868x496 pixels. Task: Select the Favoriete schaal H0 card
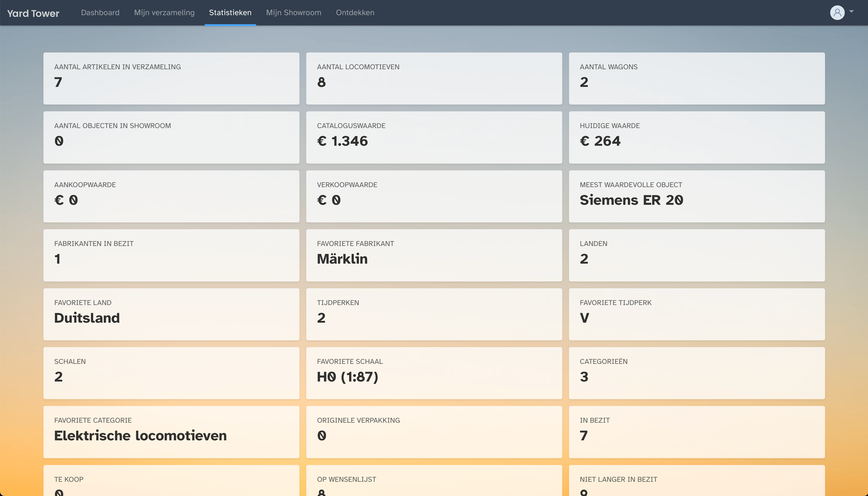434,373
